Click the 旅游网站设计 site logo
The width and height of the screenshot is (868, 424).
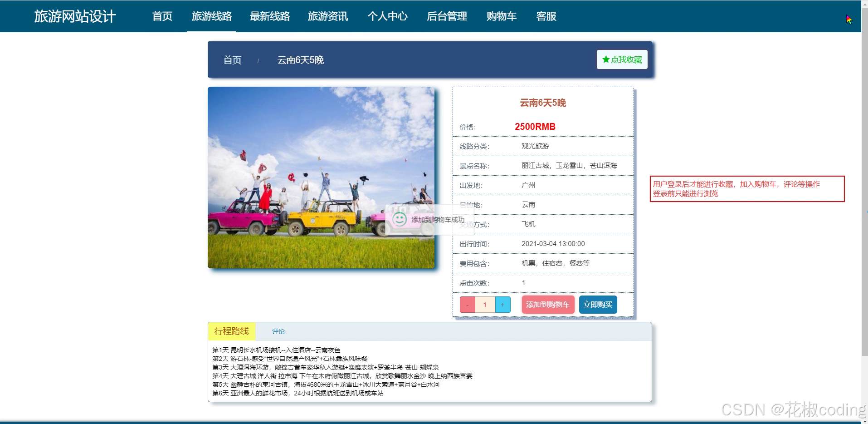pyautogui.click(x=74, y=16)
